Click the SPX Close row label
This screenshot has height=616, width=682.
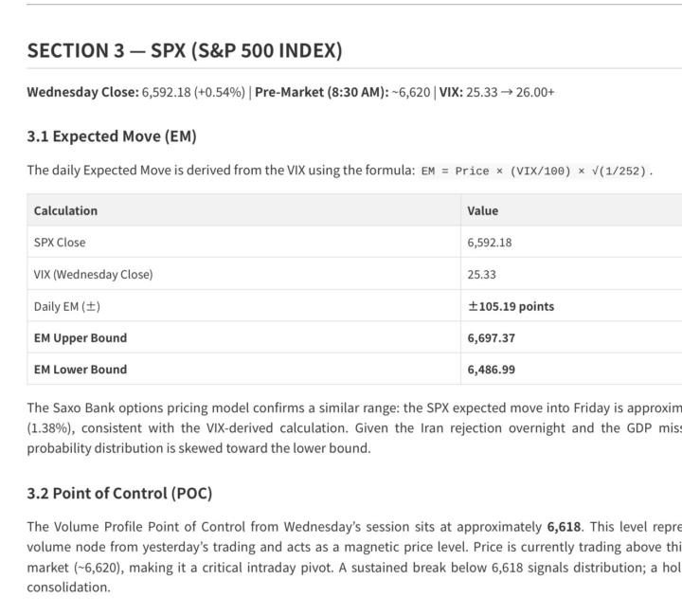(60, 243)
